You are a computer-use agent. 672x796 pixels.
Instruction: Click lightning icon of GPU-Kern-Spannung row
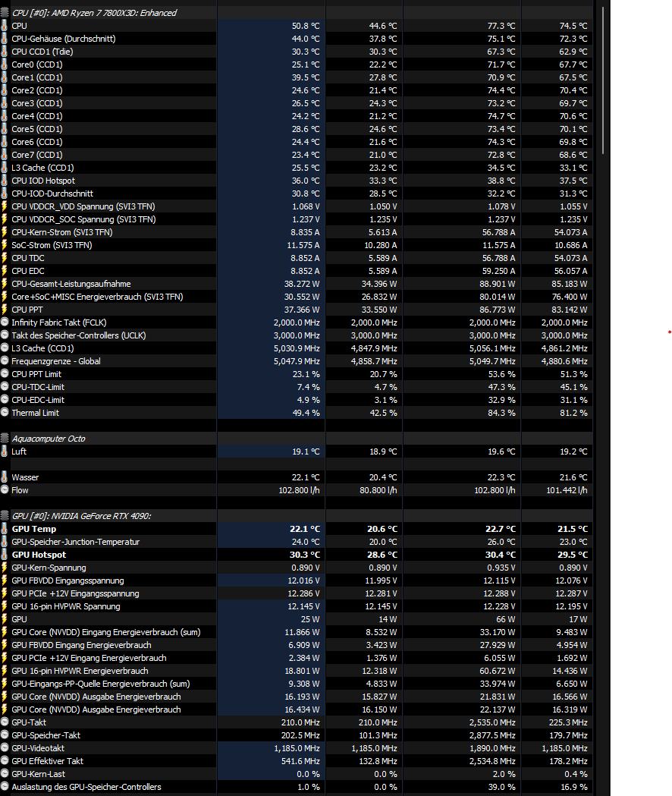click(5, 567)
